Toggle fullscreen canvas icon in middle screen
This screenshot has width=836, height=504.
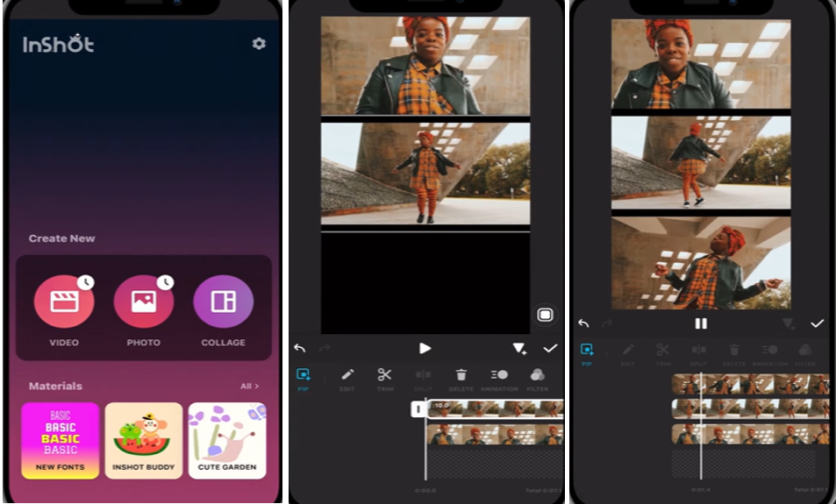[545, 315]
